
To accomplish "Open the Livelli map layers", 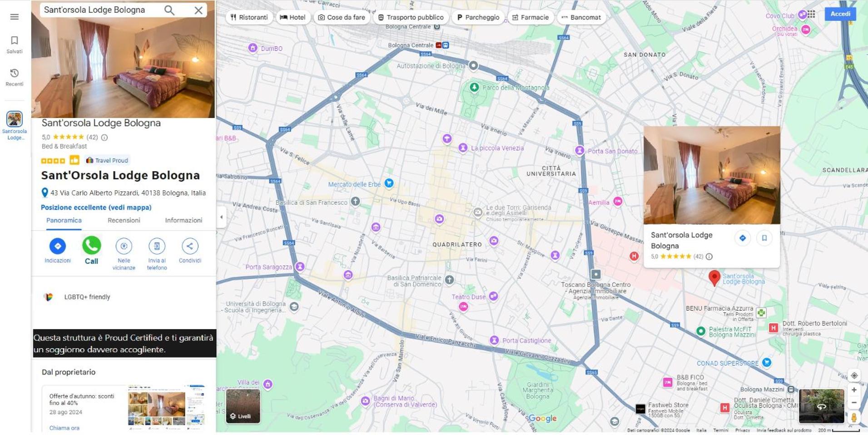I will click(x=243, y=406).
